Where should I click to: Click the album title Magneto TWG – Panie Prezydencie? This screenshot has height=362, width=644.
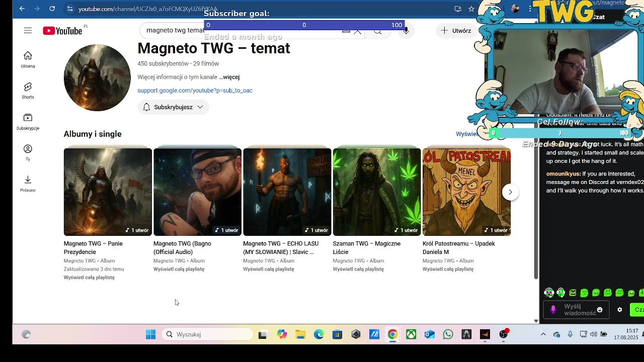point(93,248)
